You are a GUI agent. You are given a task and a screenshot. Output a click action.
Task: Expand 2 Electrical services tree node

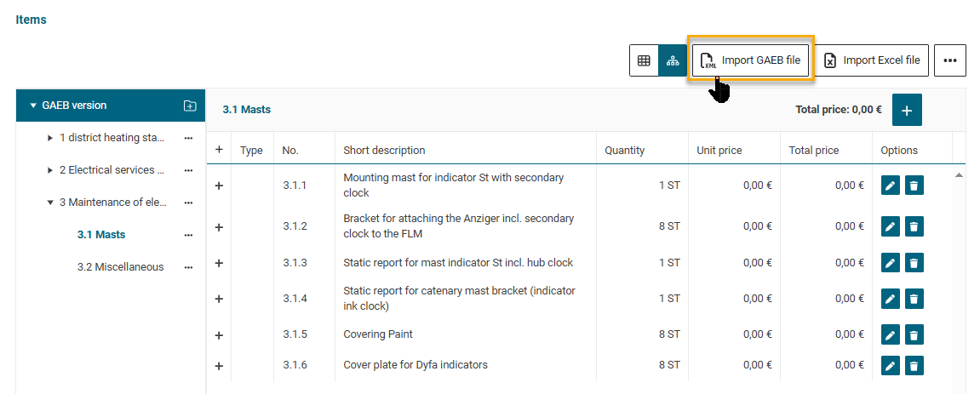pos(50,170)
